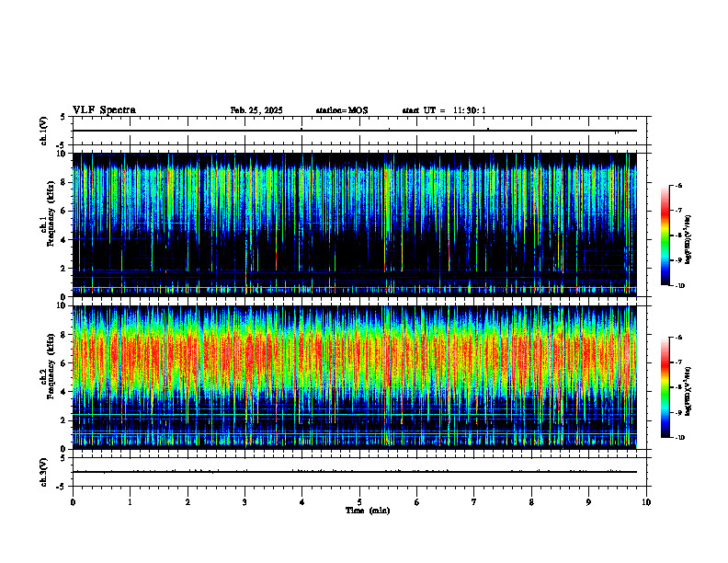The image size is (728, 563).
Task: Select the date 'Feb. 25, 2025'
Action: [x=256, y=110]
